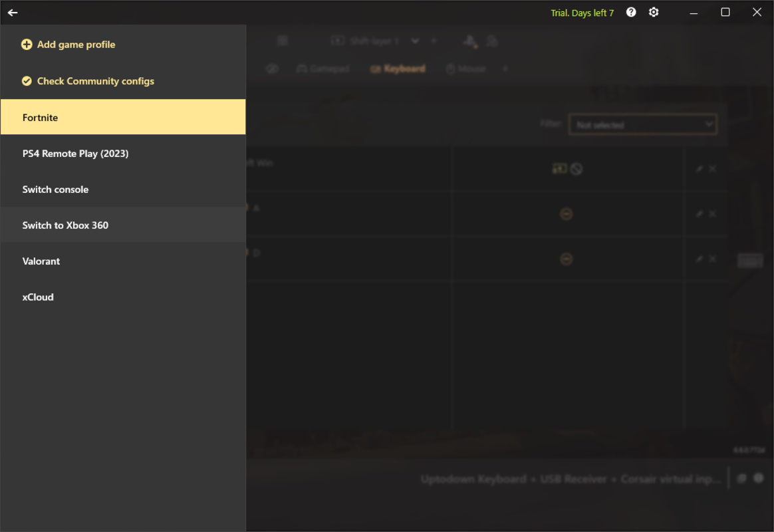Click the Trial Days left 7 notice
The image size is (774, 532).
(582, 13)
